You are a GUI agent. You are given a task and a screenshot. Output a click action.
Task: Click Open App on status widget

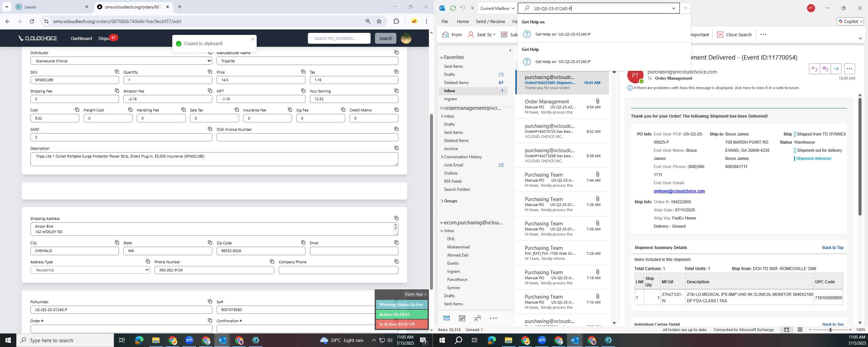[x=415, y=294]
